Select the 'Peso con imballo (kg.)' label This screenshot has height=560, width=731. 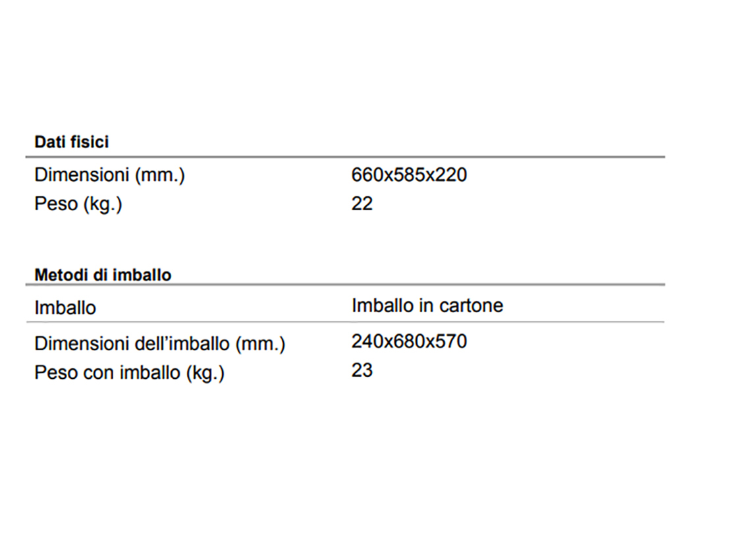coord(130,373)
